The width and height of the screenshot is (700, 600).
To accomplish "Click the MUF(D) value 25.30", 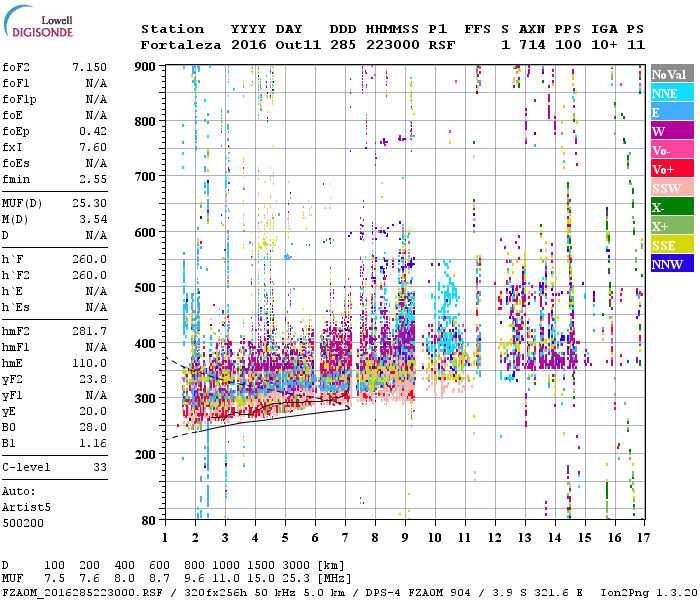I will [89, 203].
